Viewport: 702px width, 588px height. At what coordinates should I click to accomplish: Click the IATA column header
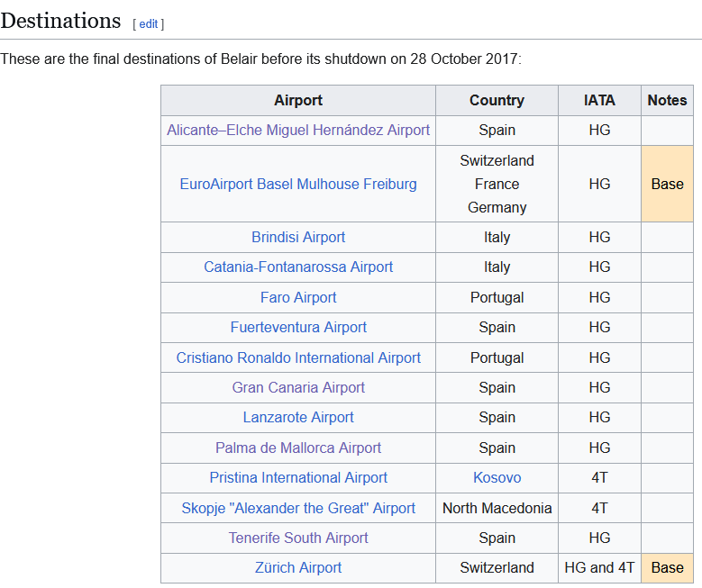pos(599,100)
